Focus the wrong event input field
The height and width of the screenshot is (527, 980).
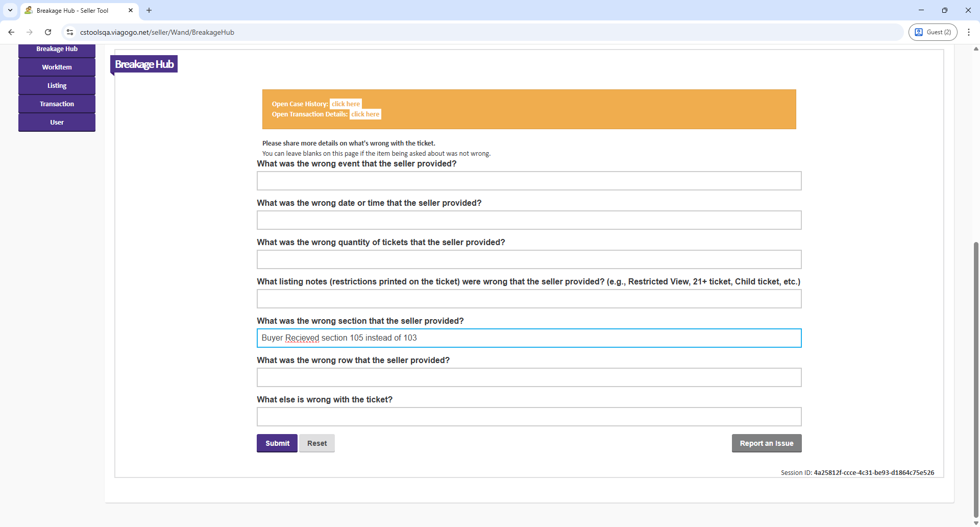point(529,181)
